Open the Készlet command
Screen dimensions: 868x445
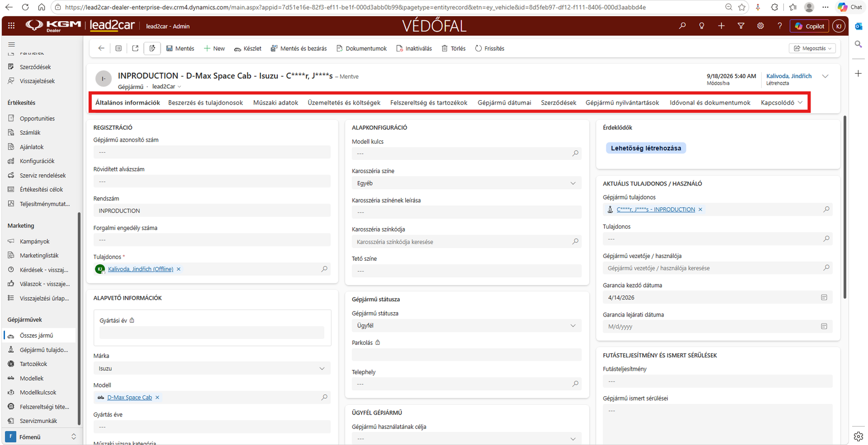point(248,48)
